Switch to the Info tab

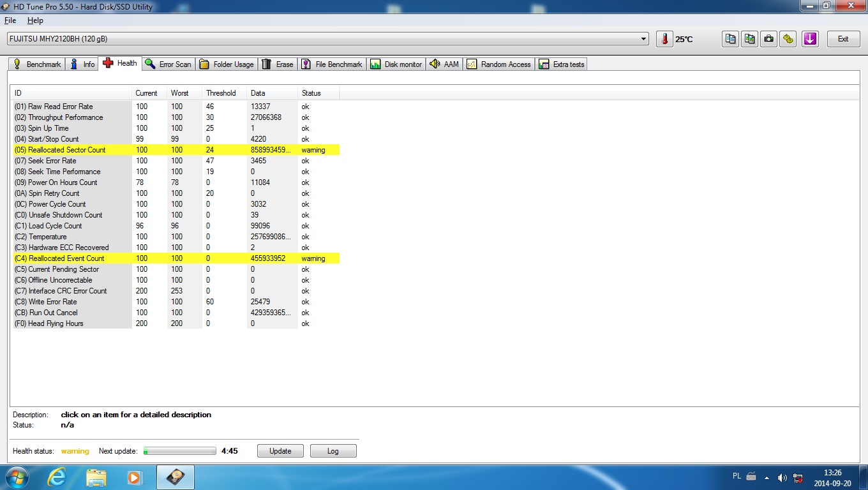pyautogui.click(x=82, y=64)
